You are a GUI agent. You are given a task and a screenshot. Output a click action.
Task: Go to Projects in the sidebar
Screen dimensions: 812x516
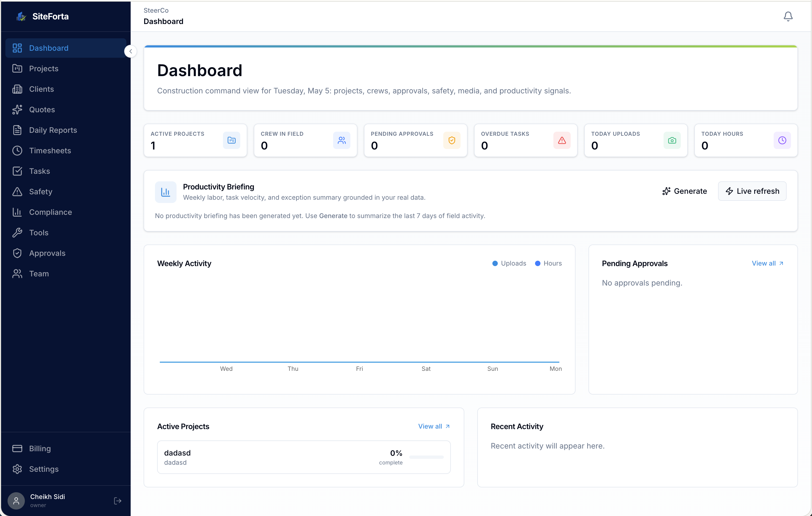click(66, 69)
